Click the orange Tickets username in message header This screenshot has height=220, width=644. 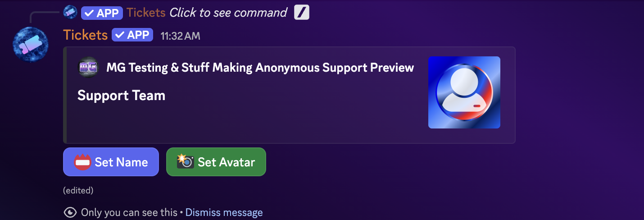click(x=85, y=35)
